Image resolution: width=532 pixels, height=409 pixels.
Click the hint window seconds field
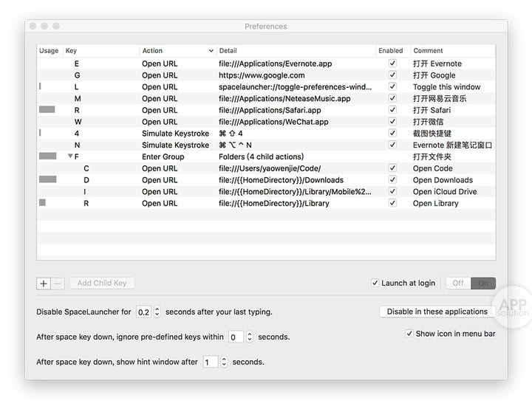point(210,362)
